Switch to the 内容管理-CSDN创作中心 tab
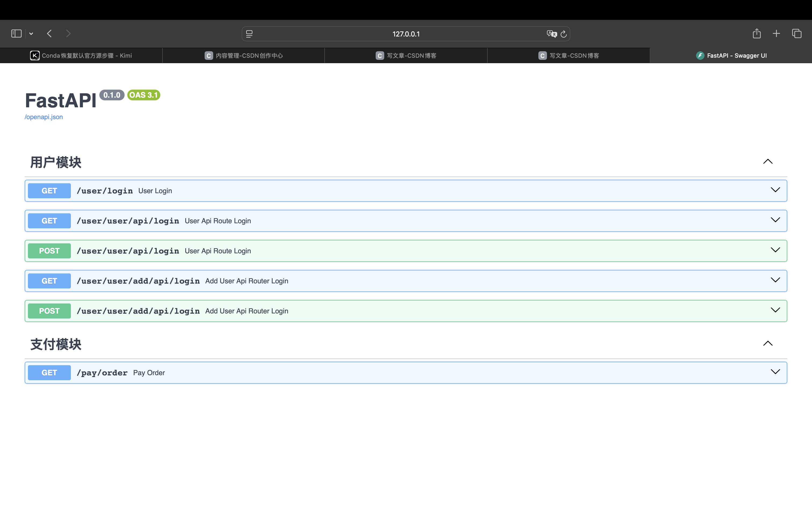Image resolution: width=812 pixels, height=527 pixels. coord(244,56)
